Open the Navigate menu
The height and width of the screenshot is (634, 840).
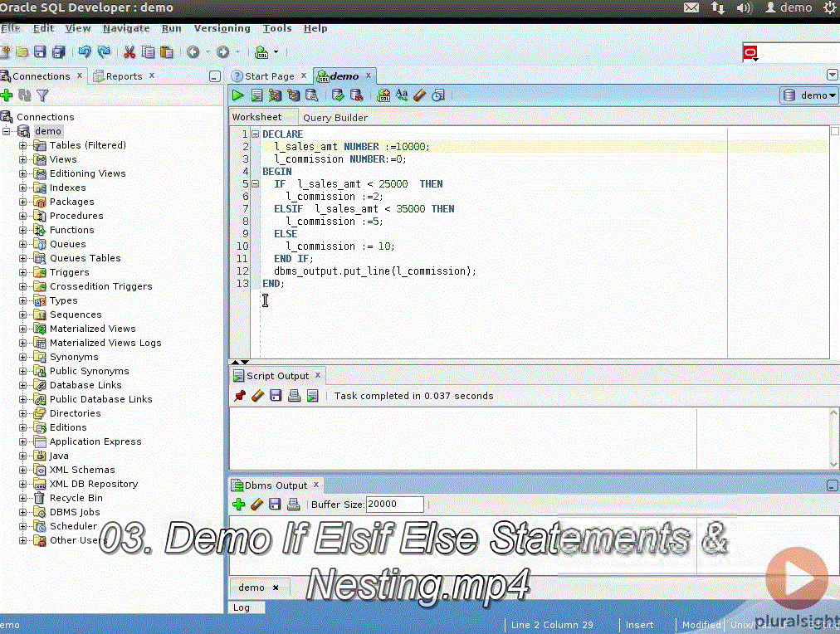tap(126, 28)
